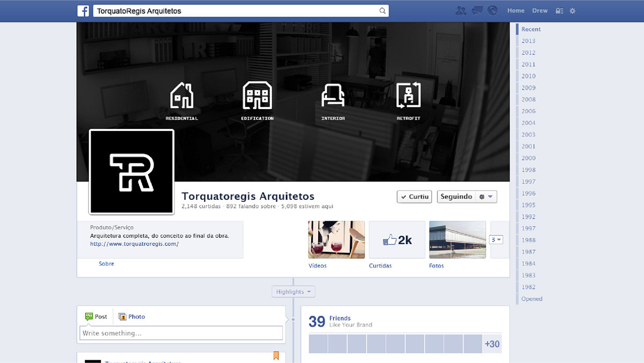Image resolution: width=644 pixels, height=363 pixels.
Task: Jump to 2008 in timeline
Action: click(529, 99)
